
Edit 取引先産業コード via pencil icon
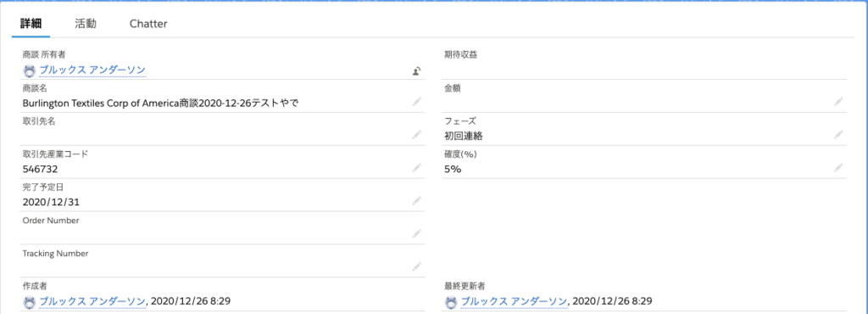tap(417, 168)
